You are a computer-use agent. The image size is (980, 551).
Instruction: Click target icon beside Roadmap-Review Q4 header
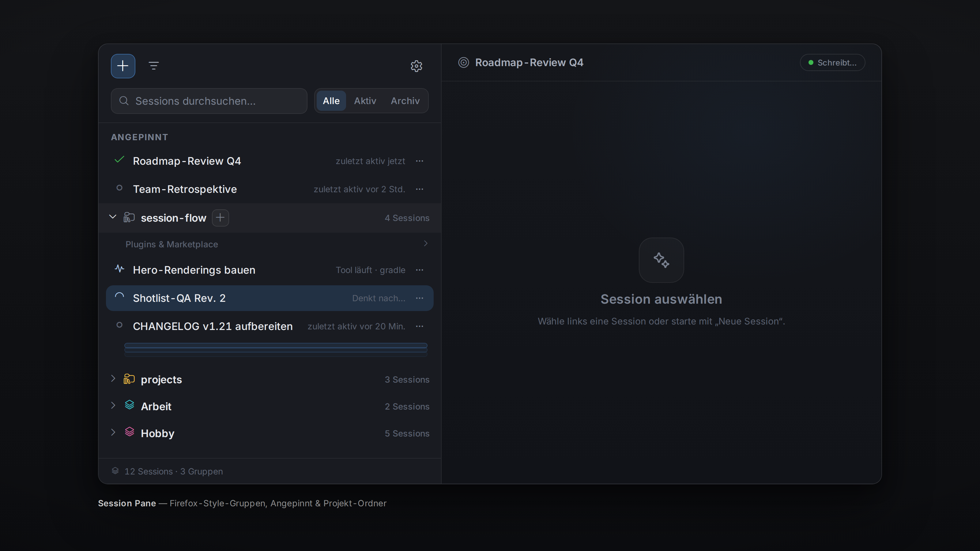(x=463, y=62)
